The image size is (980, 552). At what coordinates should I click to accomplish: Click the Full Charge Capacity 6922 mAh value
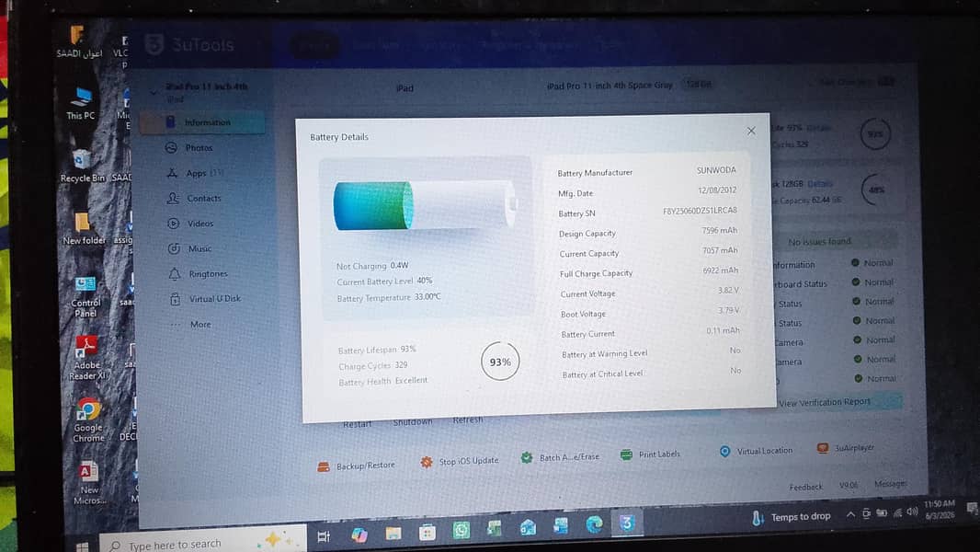[720, 270]
